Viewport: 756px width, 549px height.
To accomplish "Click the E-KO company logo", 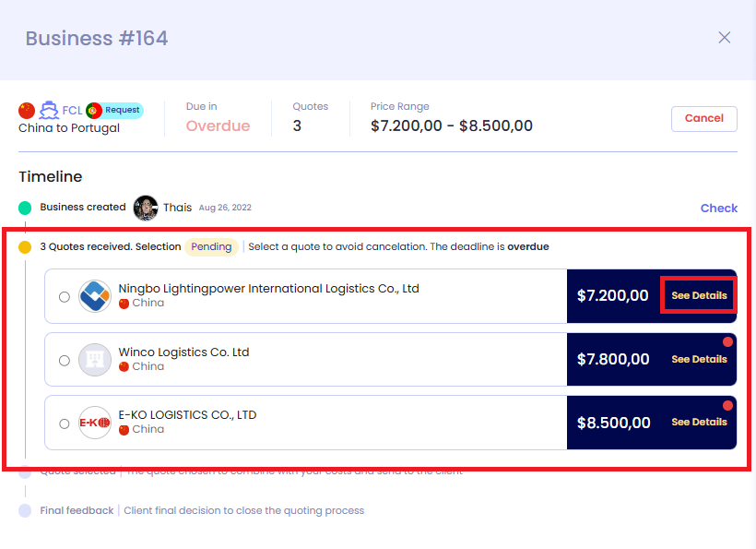I will (95, 423).
